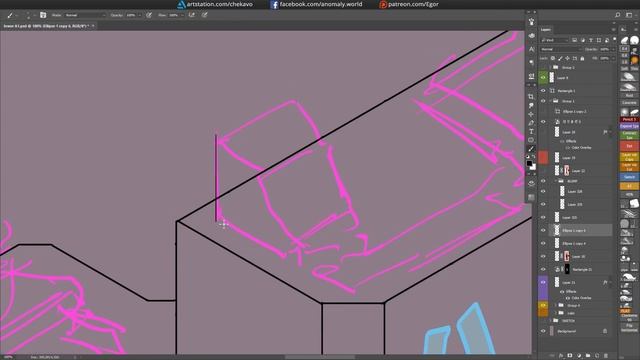Image resolution: width=640 pixels, height=360 pixels.
Task: Create new group folder icon at panel bottom
Action: pos(588,356)
